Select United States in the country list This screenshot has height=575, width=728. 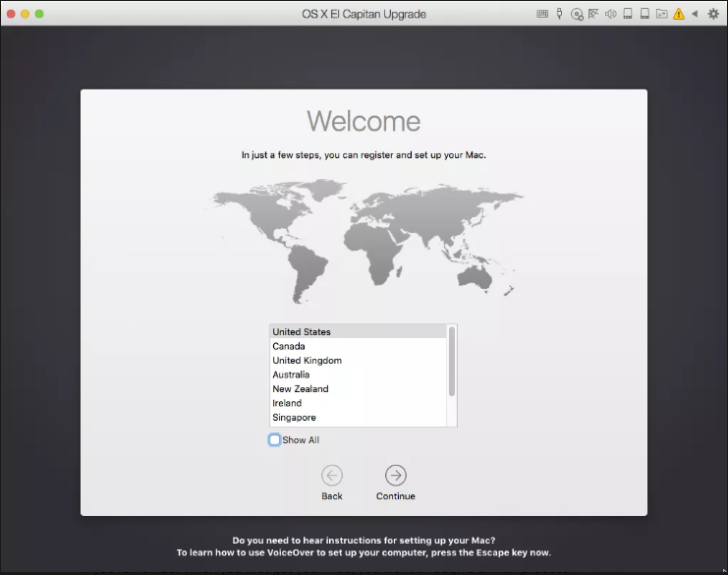tap(358, 331)
